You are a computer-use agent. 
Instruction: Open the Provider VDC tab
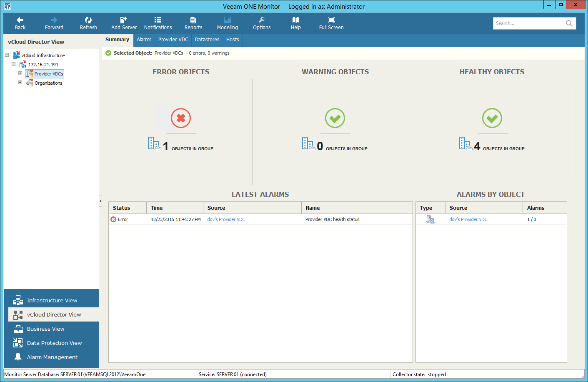tap(173, 40)
